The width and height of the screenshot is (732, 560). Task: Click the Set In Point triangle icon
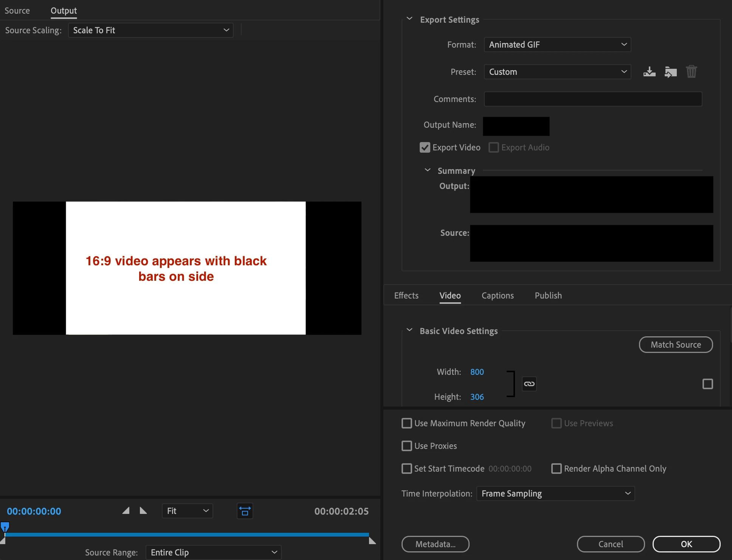[126, 511]
